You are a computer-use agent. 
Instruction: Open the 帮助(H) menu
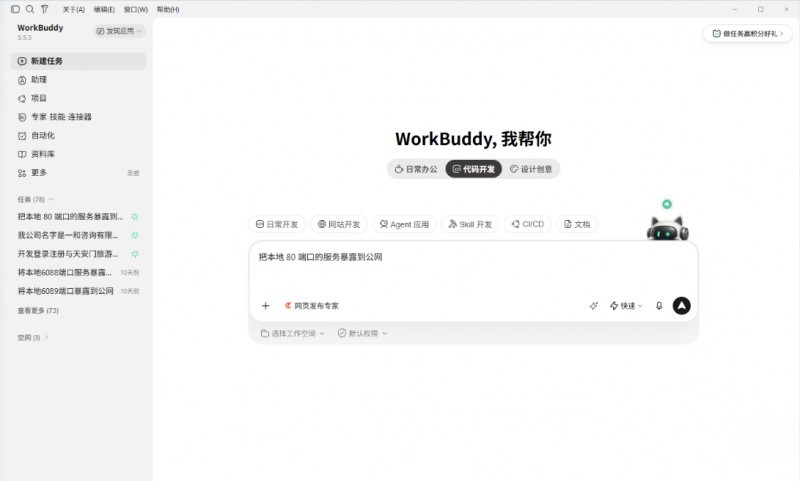point(168,10)
